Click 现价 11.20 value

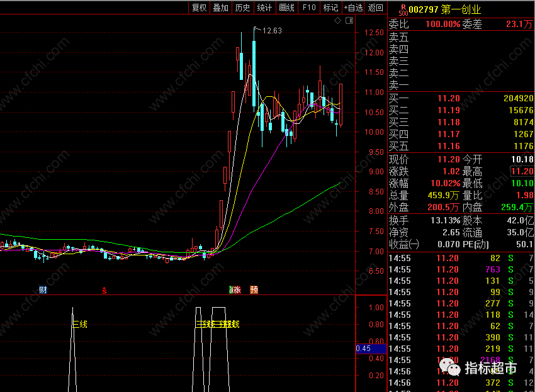(449, 159)
